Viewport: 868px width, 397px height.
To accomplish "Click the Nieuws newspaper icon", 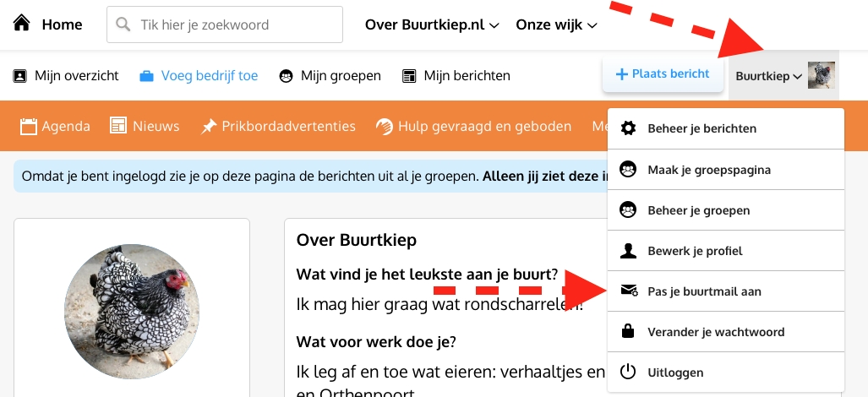I will tap(118, 127).
